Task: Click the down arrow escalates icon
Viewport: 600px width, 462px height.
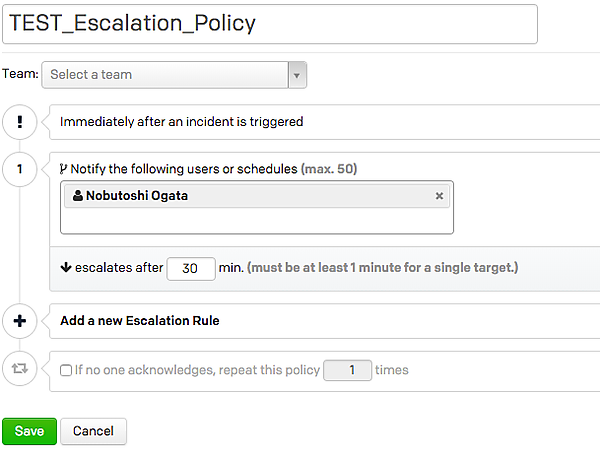Action: point(66,268)
